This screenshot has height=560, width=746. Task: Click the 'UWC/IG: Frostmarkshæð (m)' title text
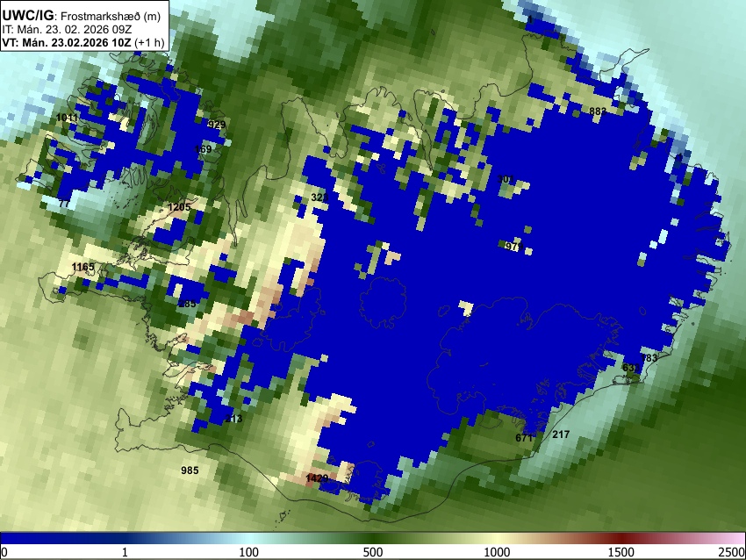click(82, 16)
